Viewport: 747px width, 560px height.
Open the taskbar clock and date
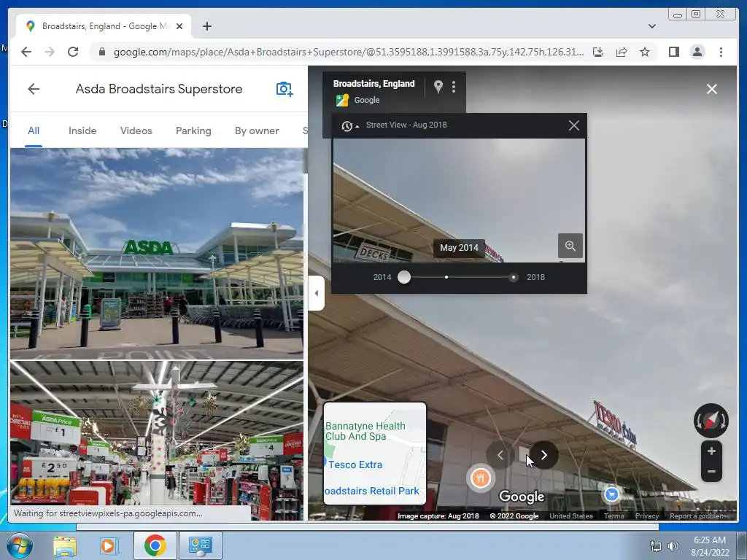(x=710, y=546)
